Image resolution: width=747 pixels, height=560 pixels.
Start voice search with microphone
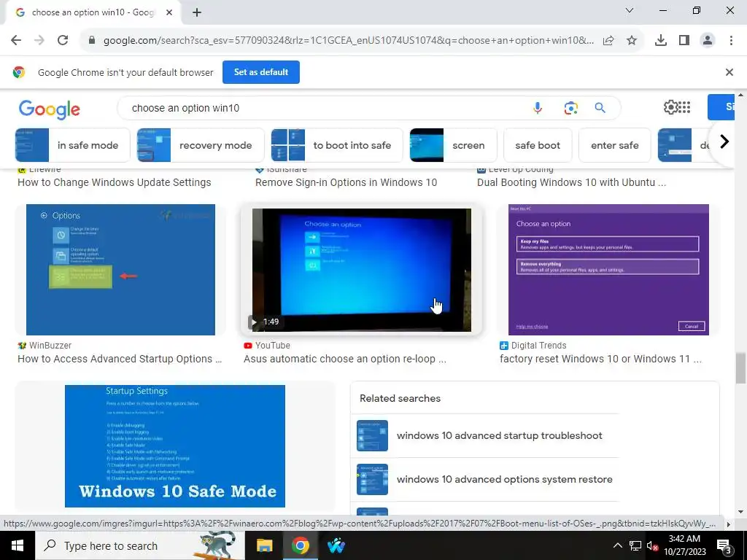tap(538, 108)
